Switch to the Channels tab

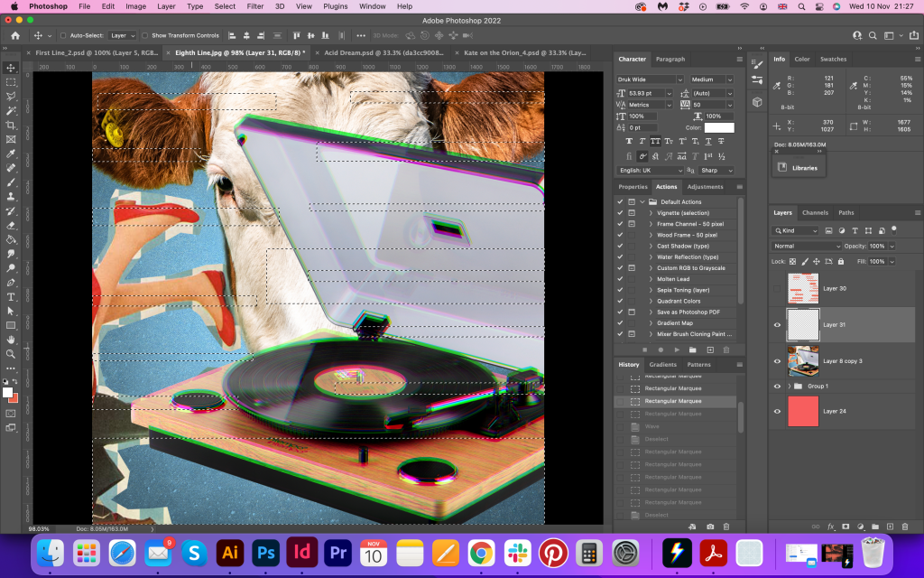click(x=815, y=213)
